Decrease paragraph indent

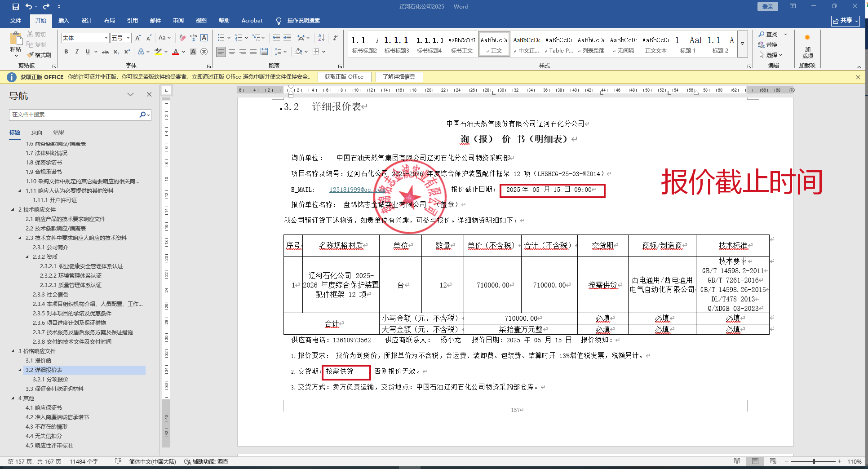276,38
